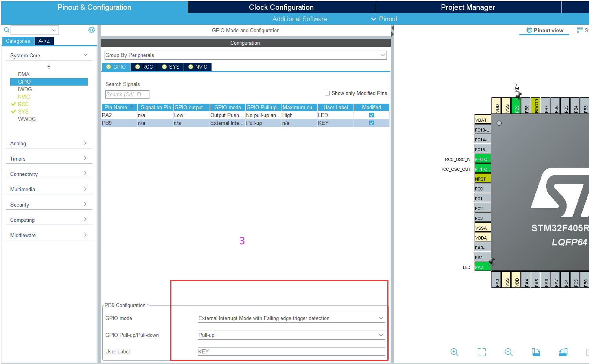Switch to the A->Z peripheral list tab
The height and width of the screenshot is (364, 589).
tap(44, 41)
